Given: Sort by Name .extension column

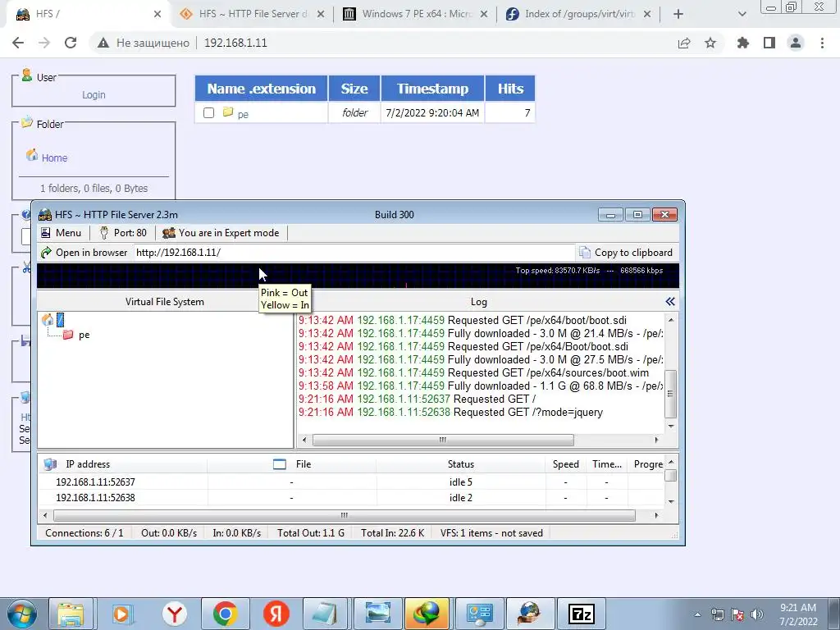Looking at the screenshot, I should click(x=262, y=89).
